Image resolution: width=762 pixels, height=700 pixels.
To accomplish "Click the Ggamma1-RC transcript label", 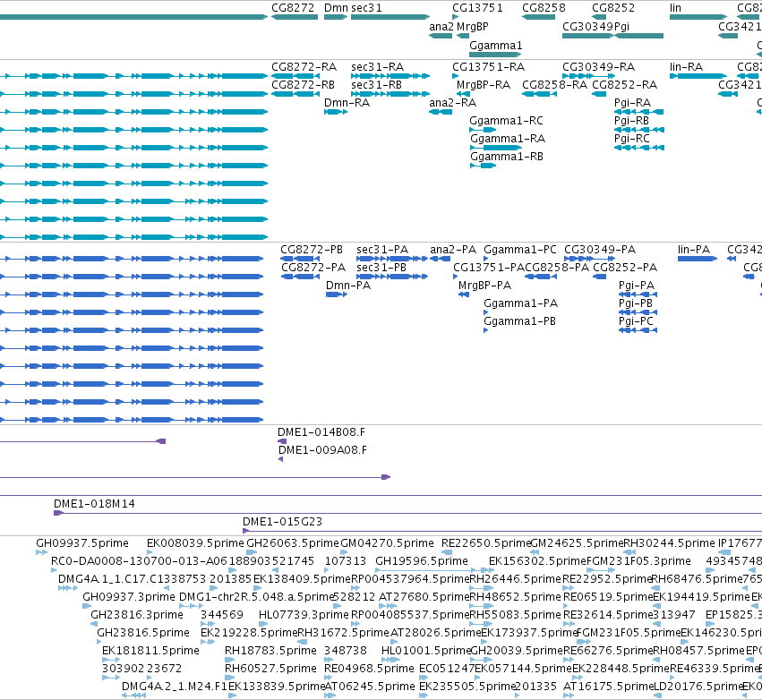I will pos(506,121).
